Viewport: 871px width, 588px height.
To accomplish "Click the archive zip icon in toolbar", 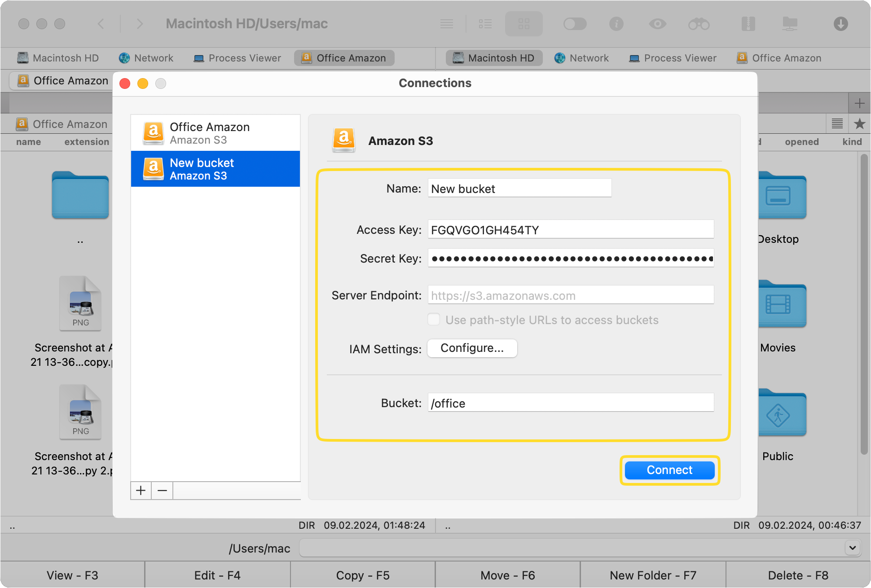I will click(748, 24).
